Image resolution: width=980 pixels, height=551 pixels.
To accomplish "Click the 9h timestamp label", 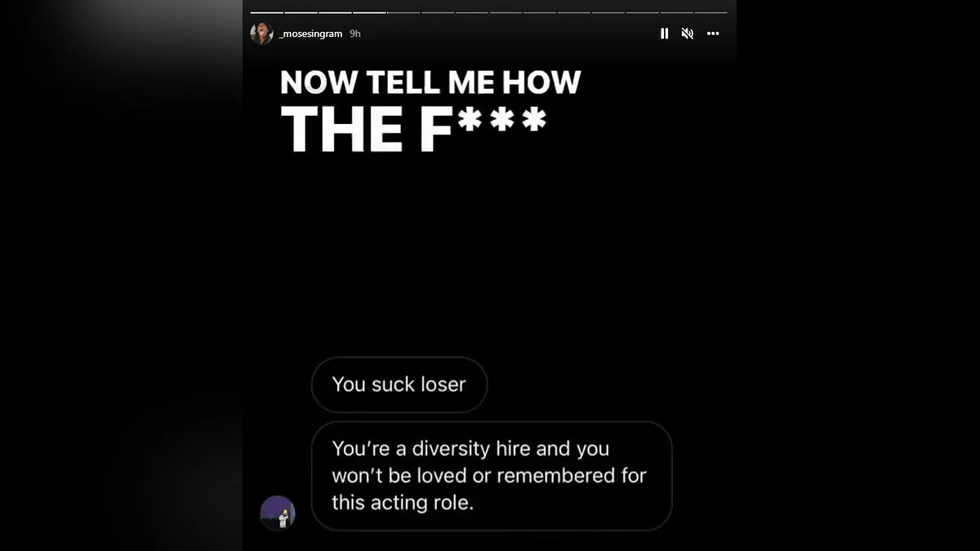I will point(355,33).
